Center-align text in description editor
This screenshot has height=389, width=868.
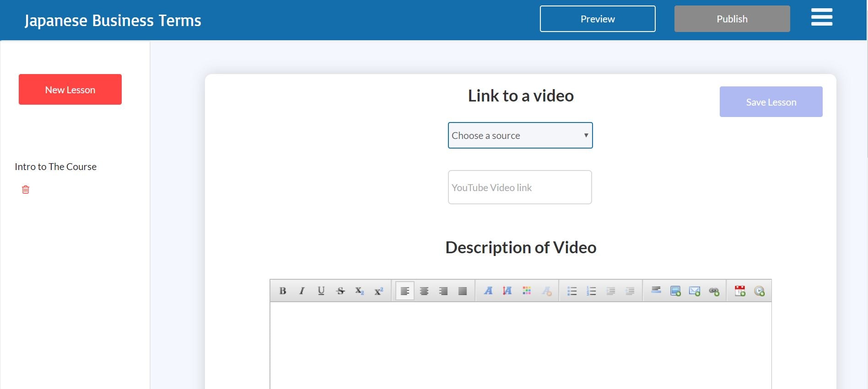424,291
